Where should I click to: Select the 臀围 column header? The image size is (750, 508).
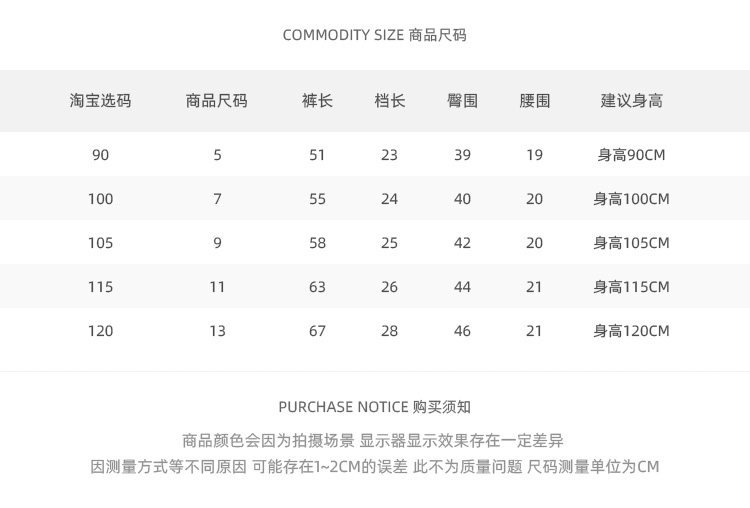[x=462, y=101]
